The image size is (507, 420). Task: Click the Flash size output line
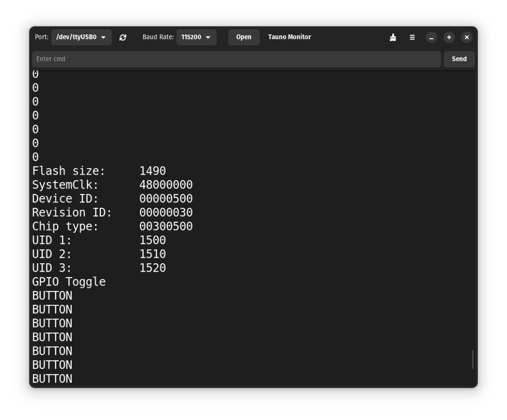click(x=99, y=171)
